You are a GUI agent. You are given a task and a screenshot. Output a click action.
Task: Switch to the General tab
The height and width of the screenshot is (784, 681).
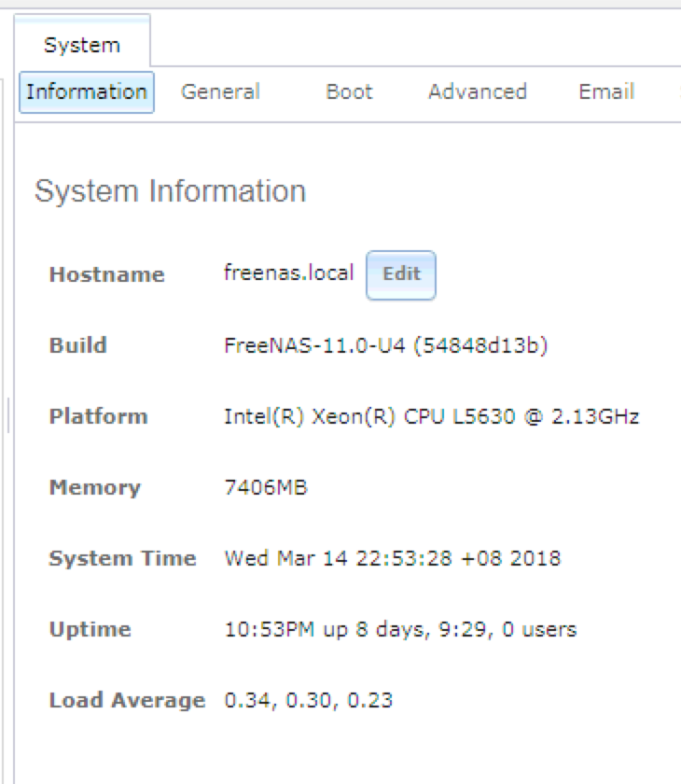pyautogui.click(x=220, y=92)
